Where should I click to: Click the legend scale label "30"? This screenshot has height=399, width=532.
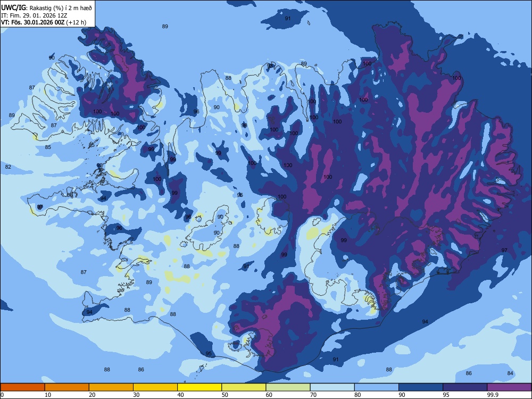tap(136, 395)
